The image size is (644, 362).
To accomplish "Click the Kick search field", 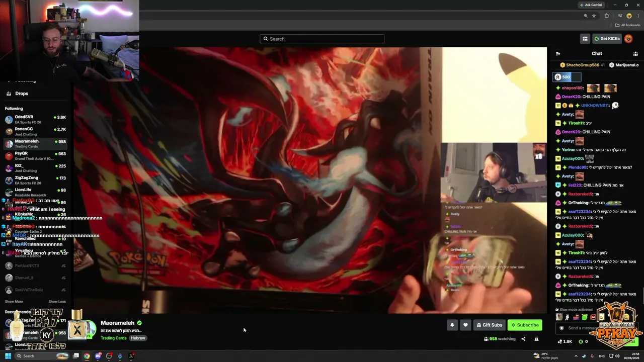I will point(322,39).
